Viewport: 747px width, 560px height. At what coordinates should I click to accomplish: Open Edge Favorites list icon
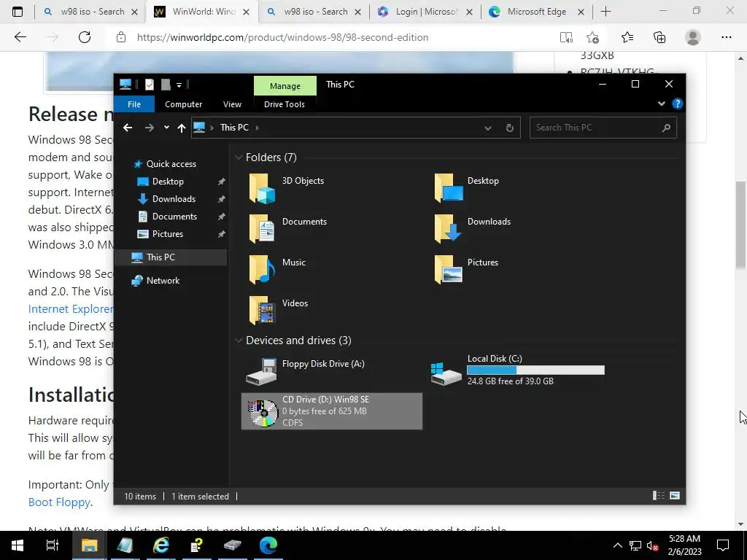coord(627,37)
